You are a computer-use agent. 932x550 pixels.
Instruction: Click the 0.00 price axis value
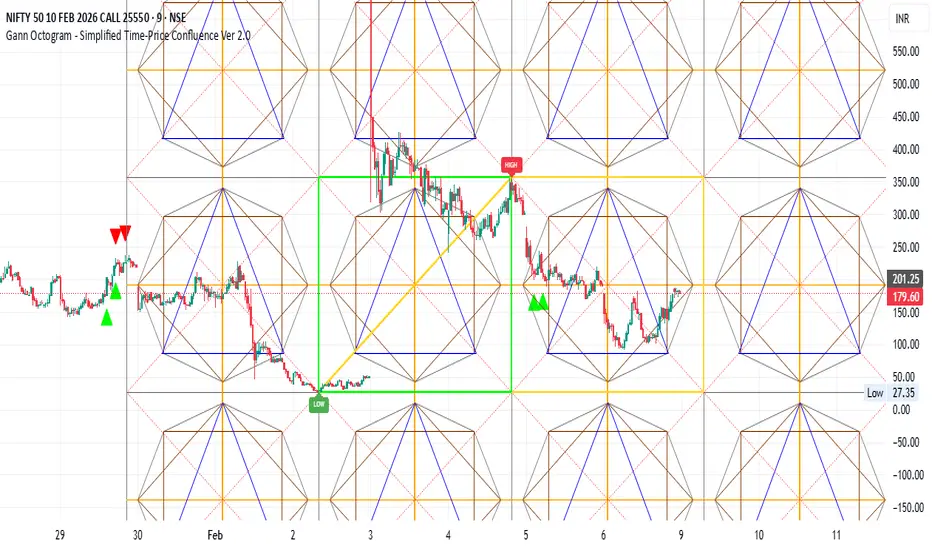(901, 410)
